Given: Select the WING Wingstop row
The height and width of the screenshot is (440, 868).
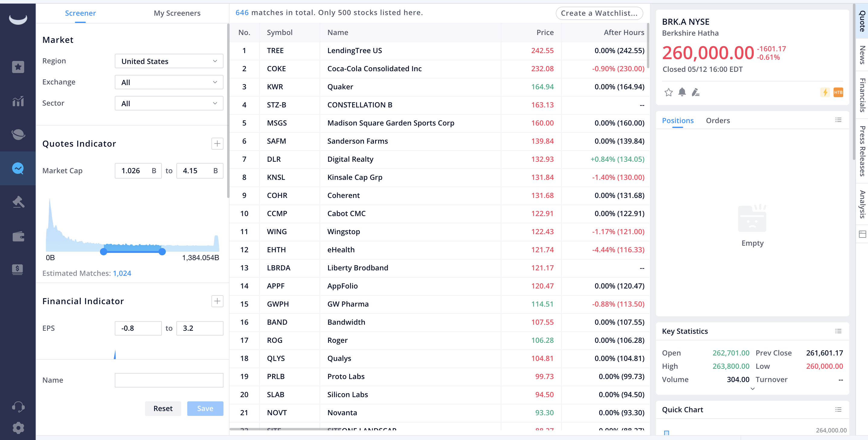Looking at the screenshot, I should pyautogui.click(x=439, y=231).
